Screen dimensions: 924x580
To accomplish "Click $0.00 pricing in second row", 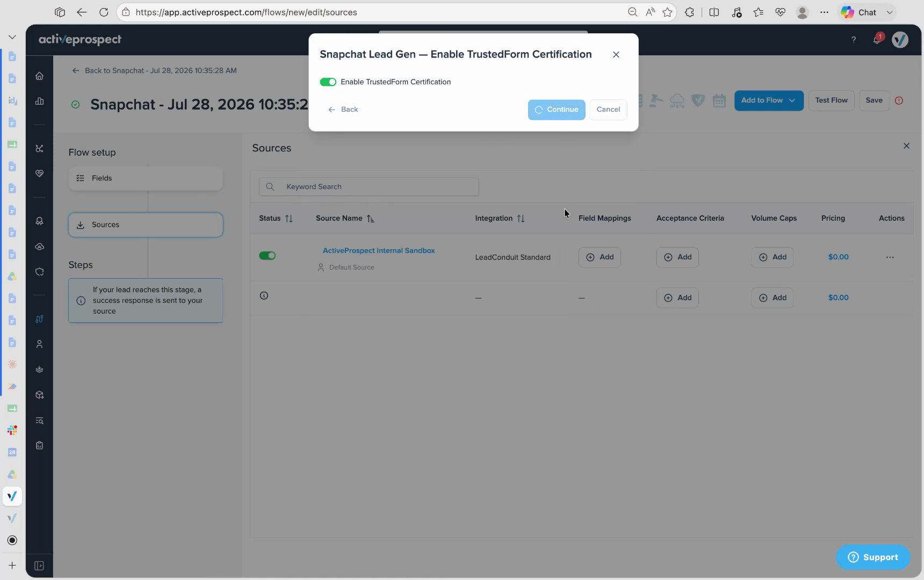I will (838, 298).
